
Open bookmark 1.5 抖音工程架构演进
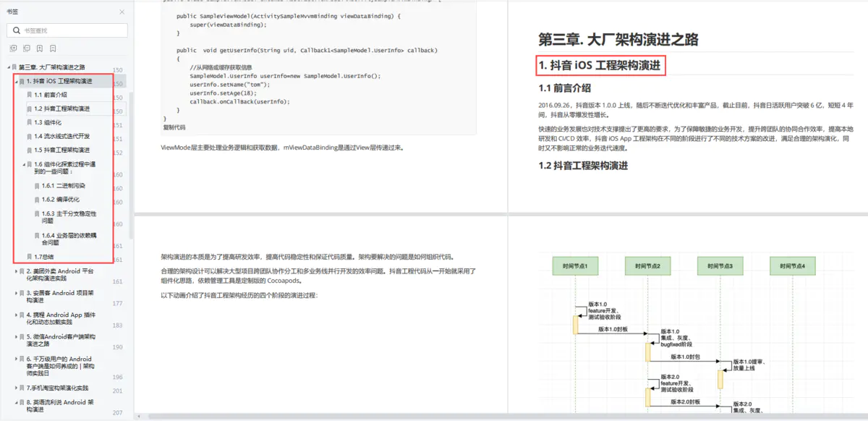coord(62,150)
